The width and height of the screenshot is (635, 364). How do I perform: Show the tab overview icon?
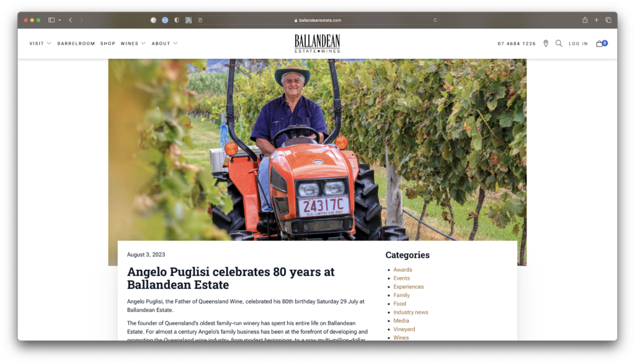coord(608,20)
